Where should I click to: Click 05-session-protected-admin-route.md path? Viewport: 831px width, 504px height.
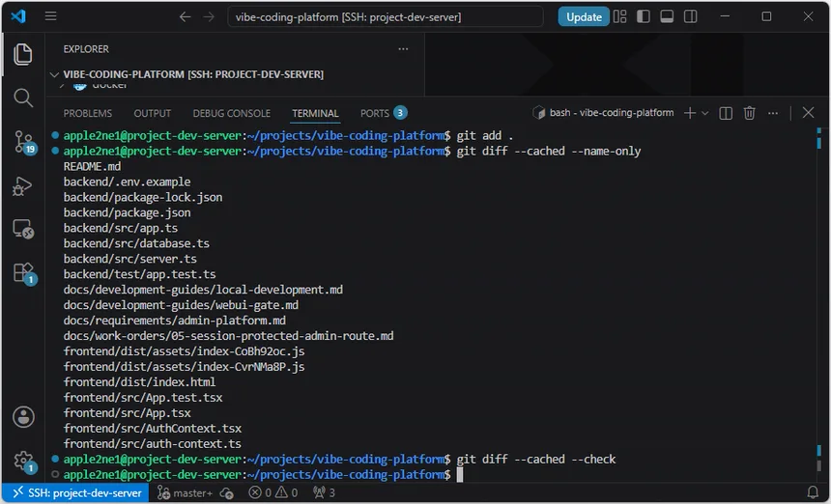pos(228,336)
